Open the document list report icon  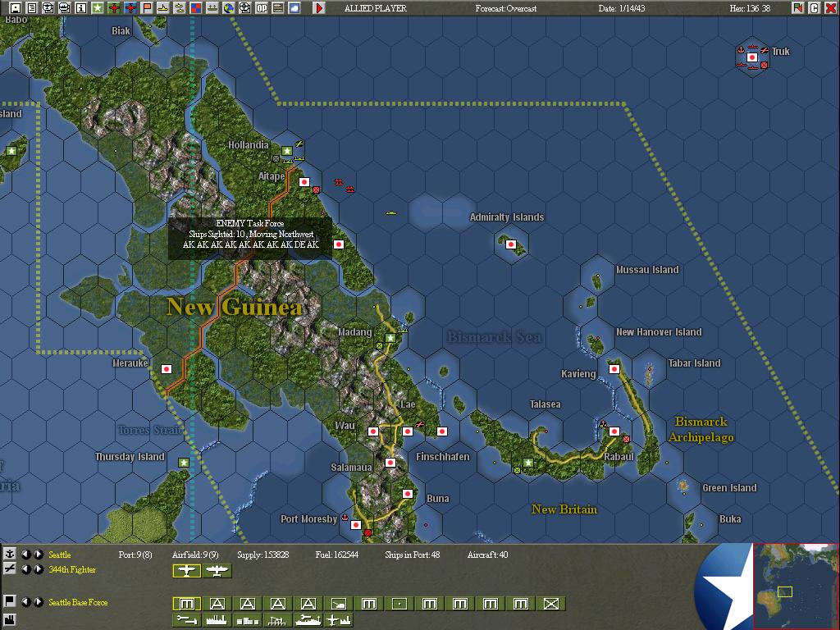[32, 8]
